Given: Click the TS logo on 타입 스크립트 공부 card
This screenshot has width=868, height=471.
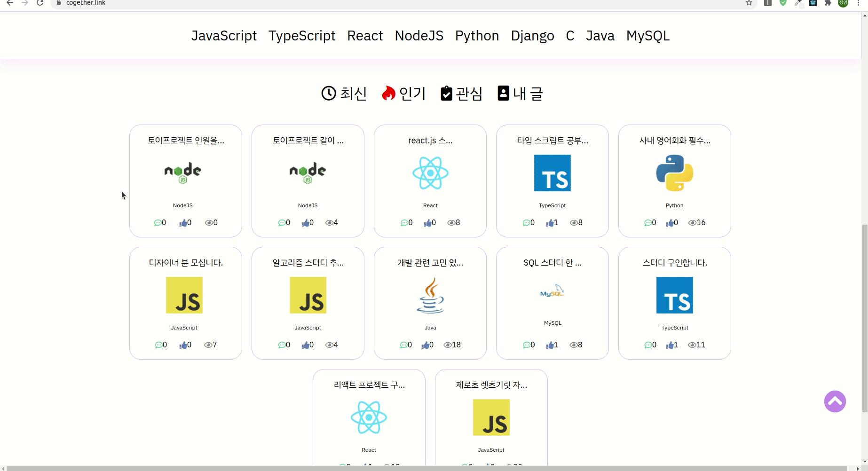Looking at the screenshot, I should click(552, 173).
